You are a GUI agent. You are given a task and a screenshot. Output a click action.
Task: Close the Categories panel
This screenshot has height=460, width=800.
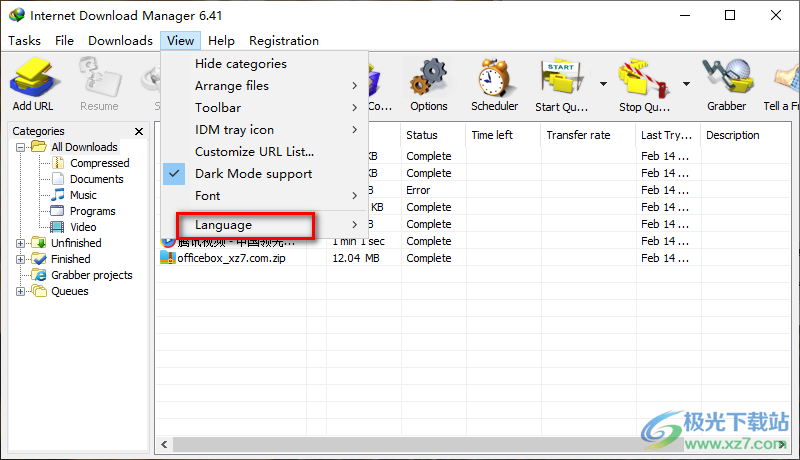point(139,132)
